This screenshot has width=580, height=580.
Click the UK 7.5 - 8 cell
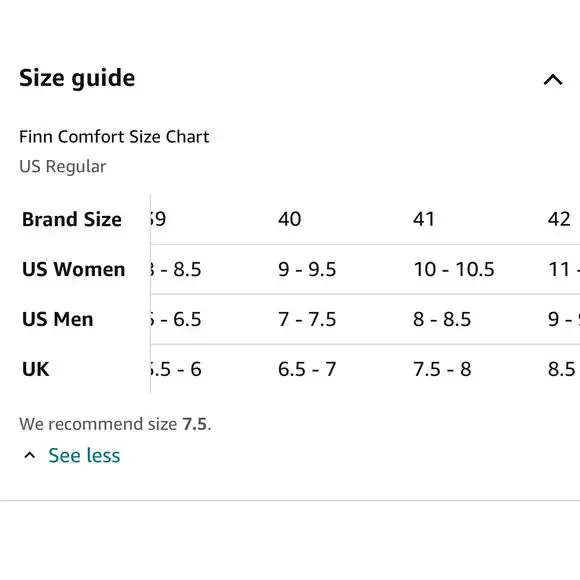[x=442, y=369]
